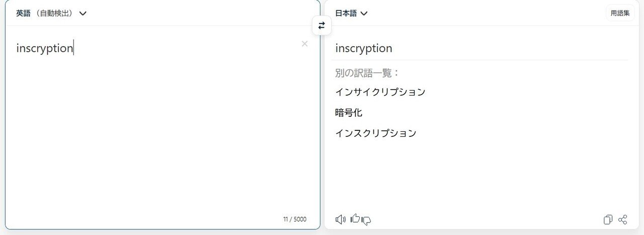Image resolution: width=644 pixels, height=235 pixels.
Task: Click the translated word inscryption in the output panel
Action: click(x=363, y=48)
